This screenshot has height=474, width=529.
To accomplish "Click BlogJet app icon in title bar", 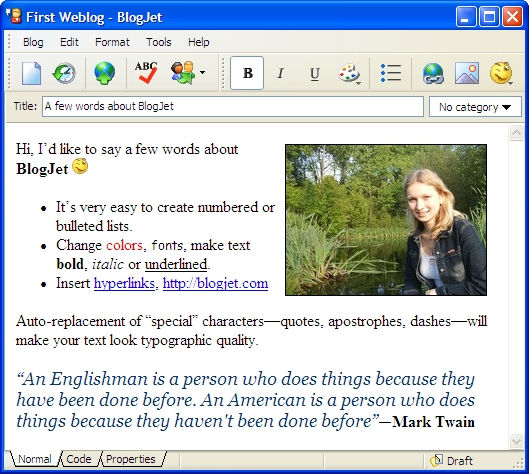I will point(14,16).
